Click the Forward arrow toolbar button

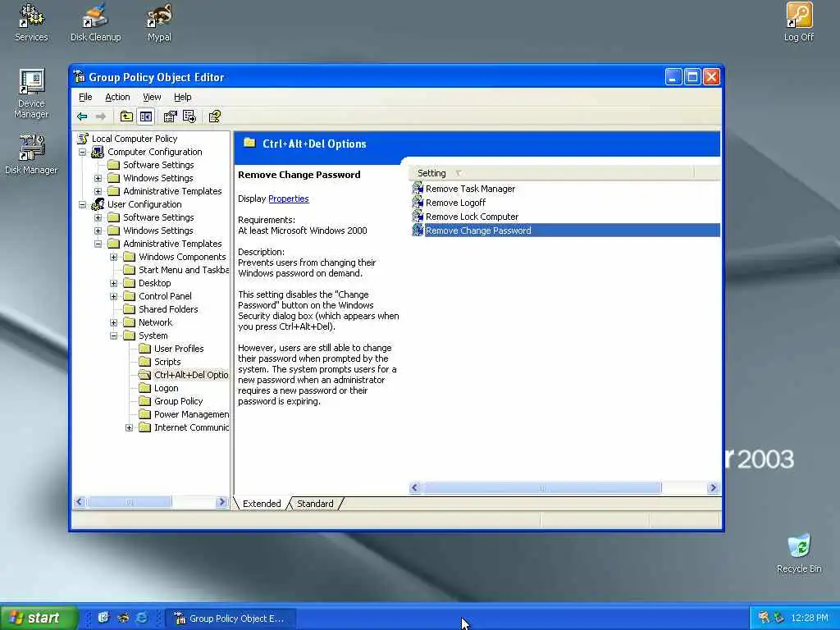pyautogui.click(x=101, y=116)
